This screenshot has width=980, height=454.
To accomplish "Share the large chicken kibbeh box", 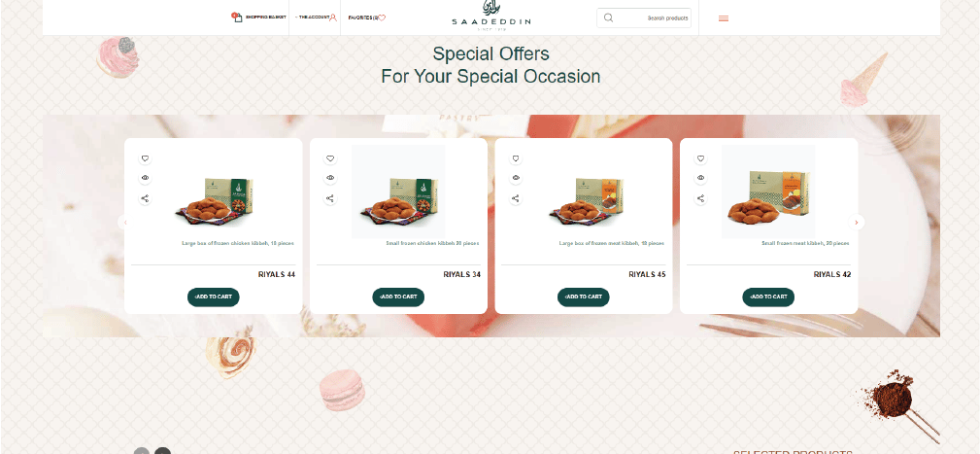I will (x=145, y=199).
